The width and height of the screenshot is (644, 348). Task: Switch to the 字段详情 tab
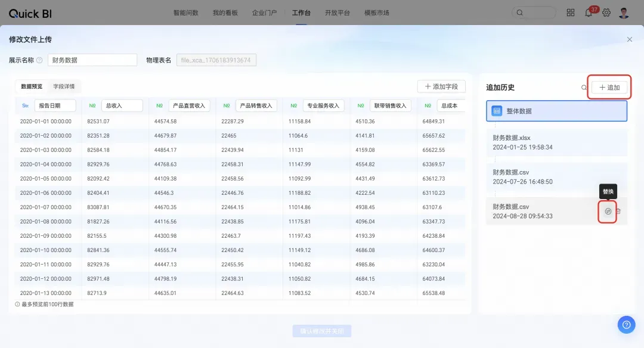pyautogui.click(x=64, y=86)
